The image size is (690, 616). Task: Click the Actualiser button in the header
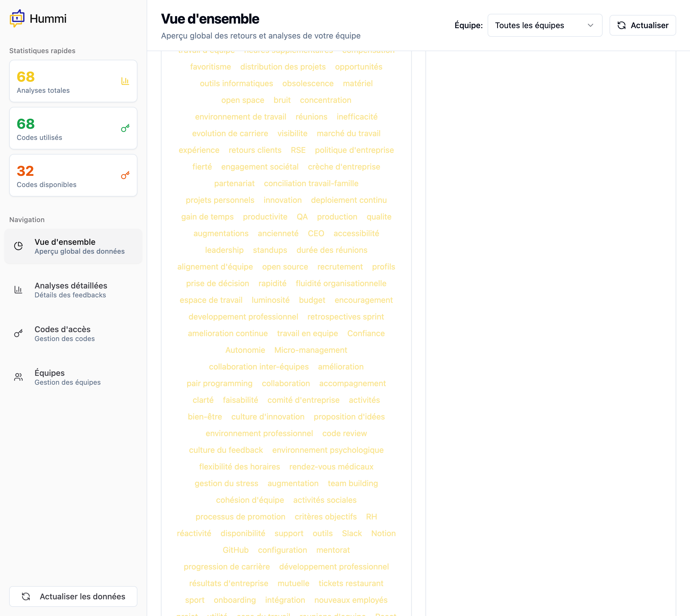click(x=643, y=25)
